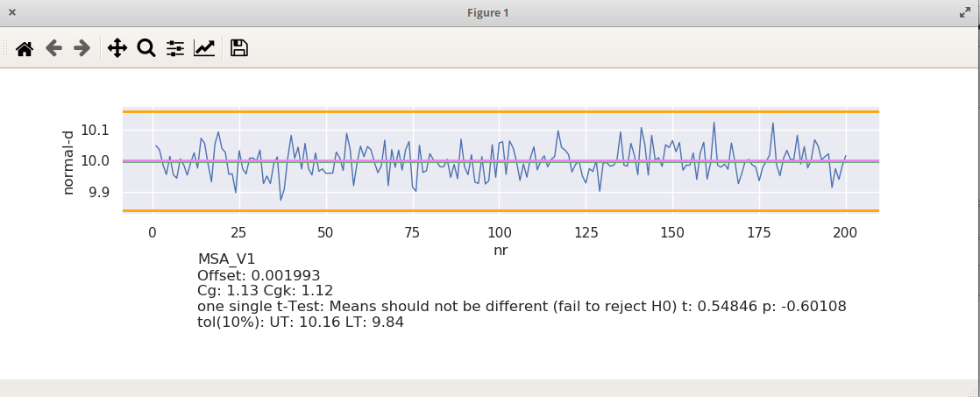Click the nr x-axis label
This screenshot has height=397, width=980.
501,251
